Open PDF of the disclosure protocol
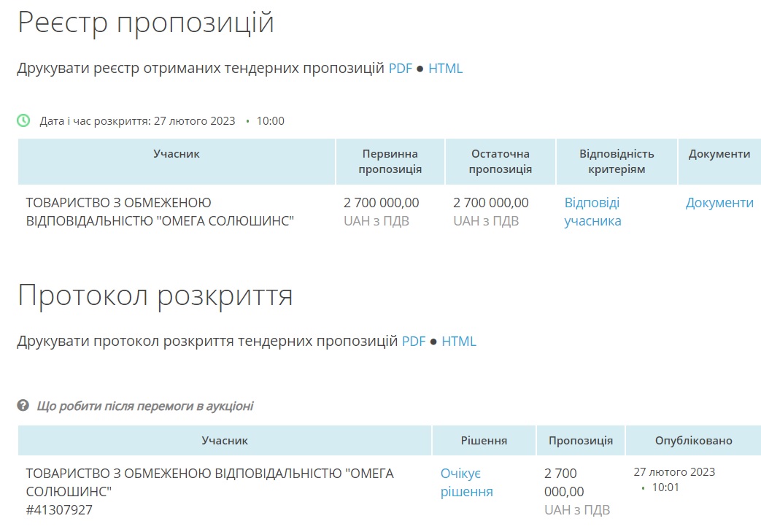Image resolution: width=761 pixels, height=532 pixels. [414, 342]
